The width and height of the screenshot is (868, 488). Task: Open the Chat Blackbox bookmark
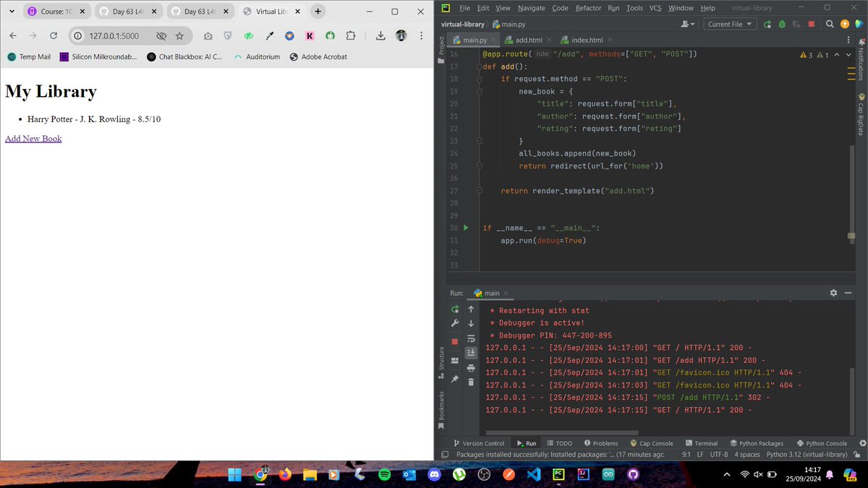[184, 56]
